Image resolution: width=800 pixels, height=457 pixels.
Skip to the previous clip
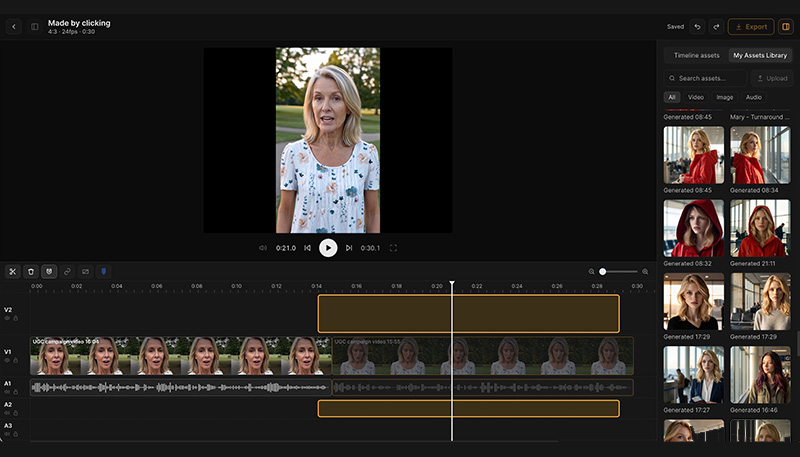(x=307, y=248)
